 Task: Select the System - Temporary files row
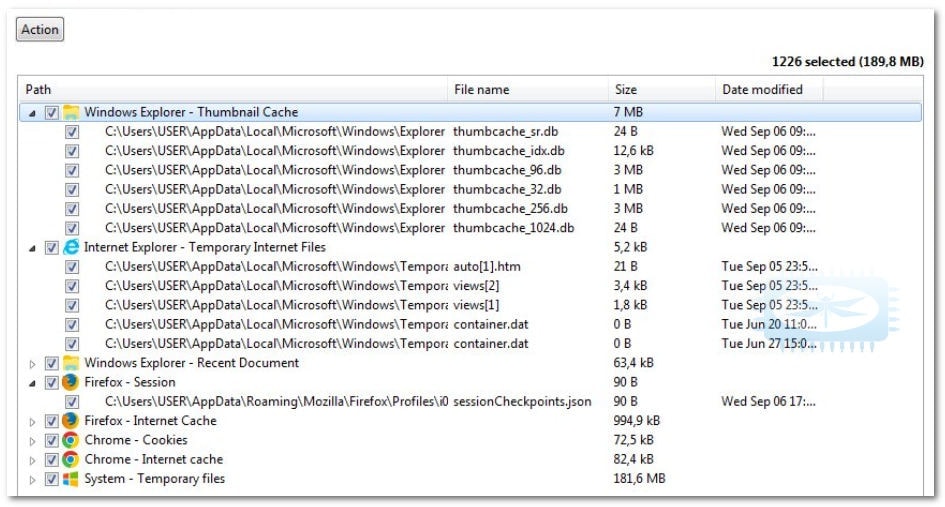(470, 479)
